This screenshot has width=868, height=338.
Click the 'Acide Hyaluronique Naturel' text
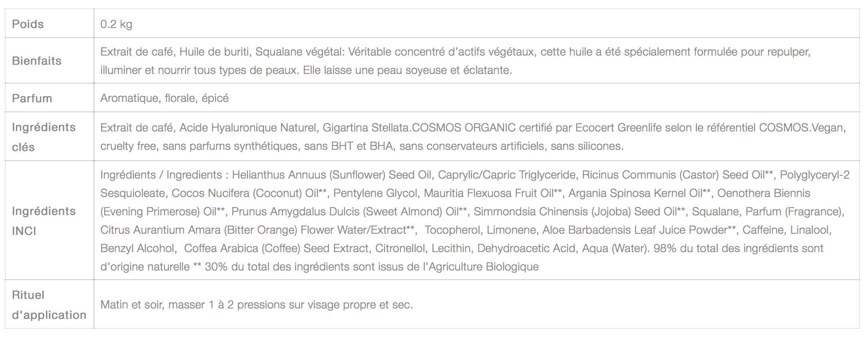click(x=248, y=128)
